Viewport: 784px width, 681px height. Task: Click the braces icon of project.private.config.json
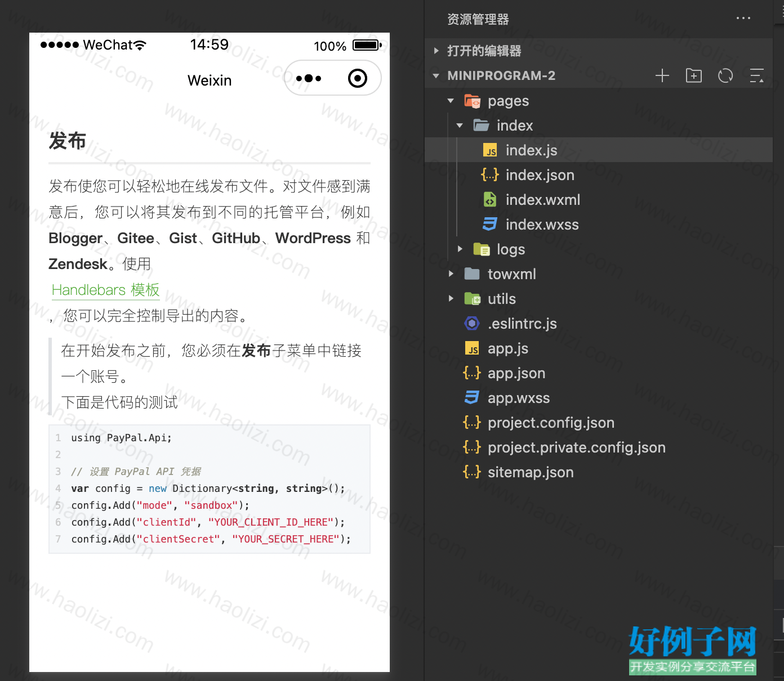tap(472, 447)
